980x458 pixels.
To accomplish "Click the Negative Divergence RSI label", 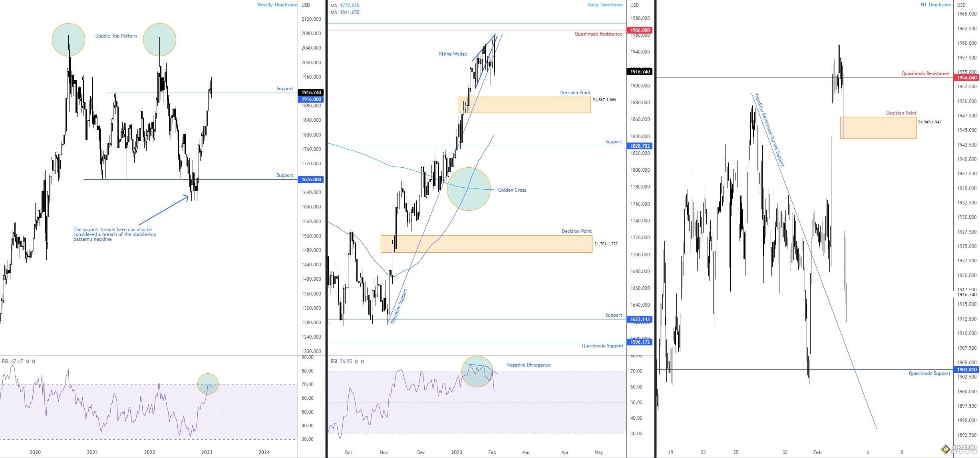I will [x=528, y=365].
